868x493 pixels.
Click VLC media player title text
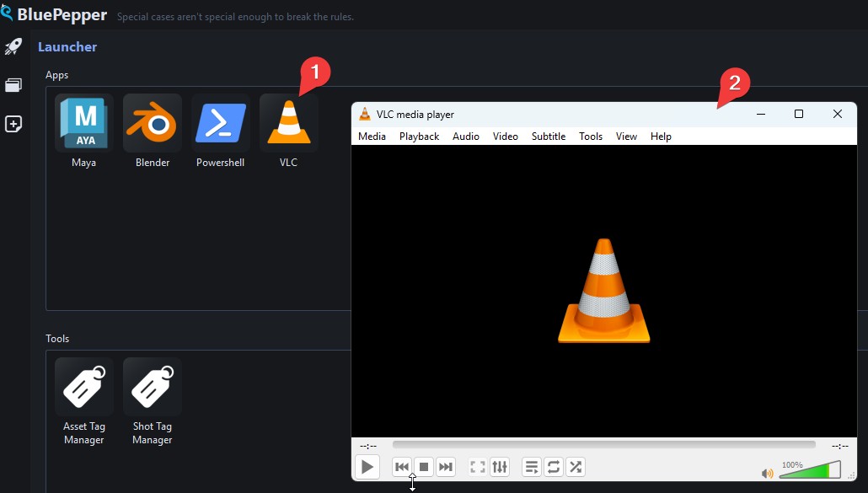415,115
